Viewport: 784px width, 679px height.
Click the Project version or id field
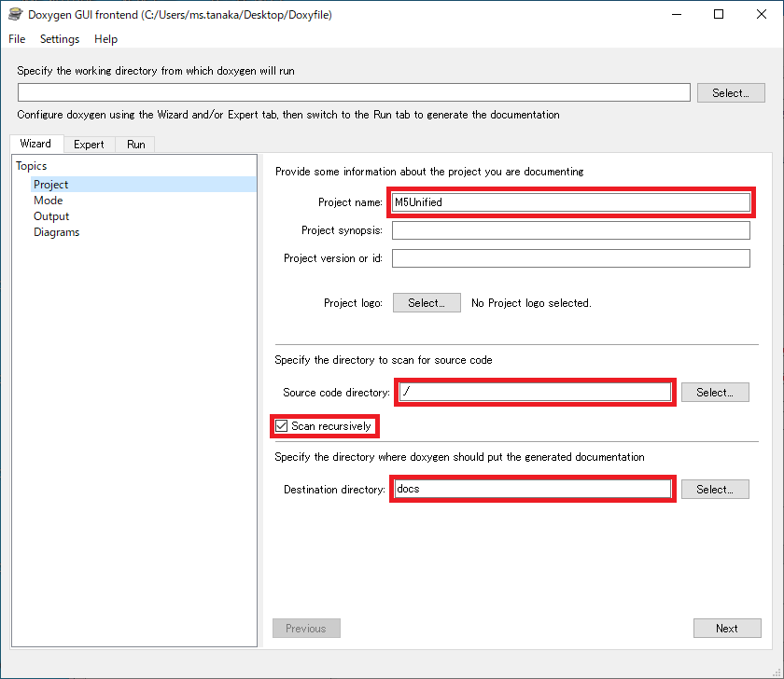(570, 258)
